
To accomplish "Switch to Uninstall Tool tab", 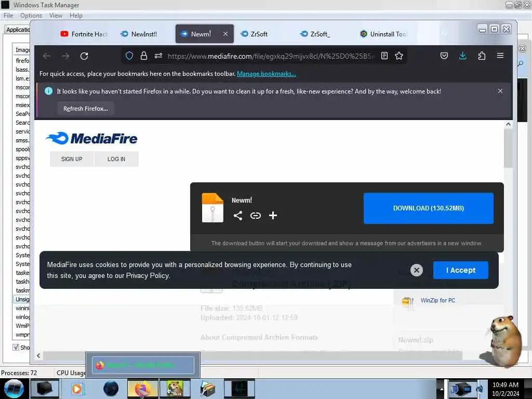I will [383, 34].
